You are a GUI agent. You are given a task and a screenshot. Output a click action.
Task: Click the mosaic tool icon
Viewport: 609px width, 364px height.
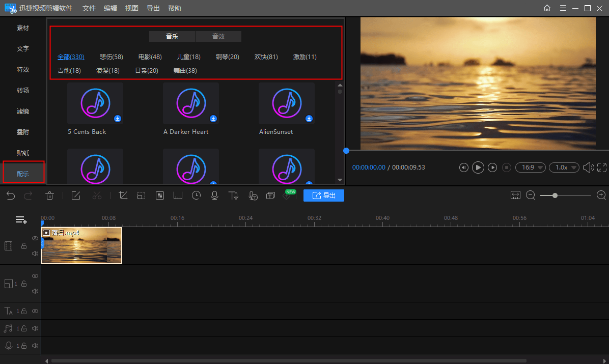click(159, 195)
